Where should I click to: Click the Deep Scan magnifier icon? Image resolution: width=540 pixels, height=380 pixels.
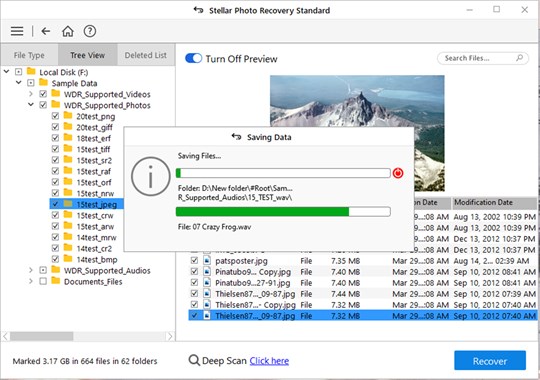click(194, 360)
